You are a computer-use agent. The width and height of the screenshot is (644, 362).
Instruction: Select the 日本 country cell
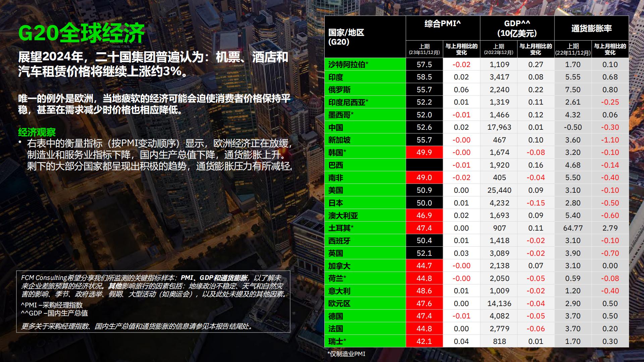[365, 203]
